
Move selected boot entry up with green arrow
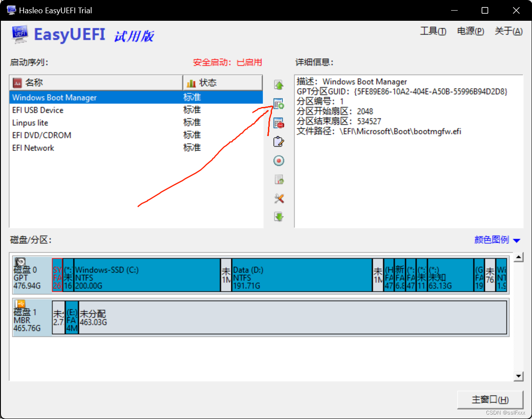(279, 85)
